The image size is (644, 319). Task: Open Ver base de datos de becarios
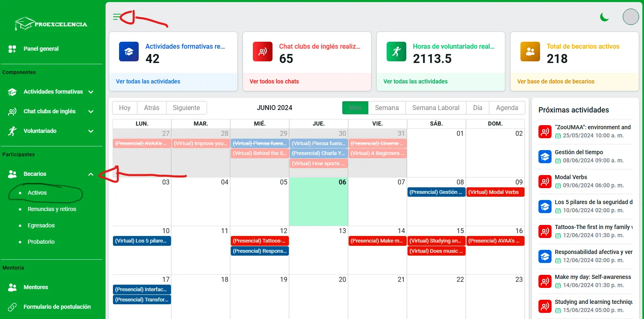pyautogui.click(x=556, y=81)
